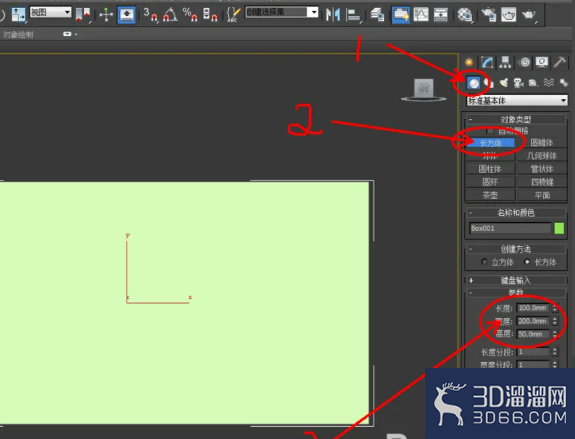Open the 标准基本体 category dropdown
Screen dimensions: 575x439
coord(517,100)
